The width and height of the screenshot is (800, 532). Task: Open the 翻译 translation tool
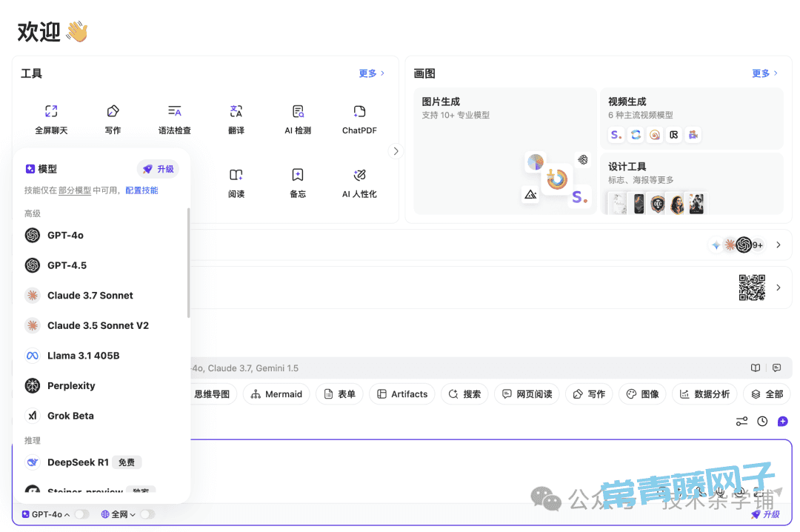pyautogui.click(x=236, y=119)
